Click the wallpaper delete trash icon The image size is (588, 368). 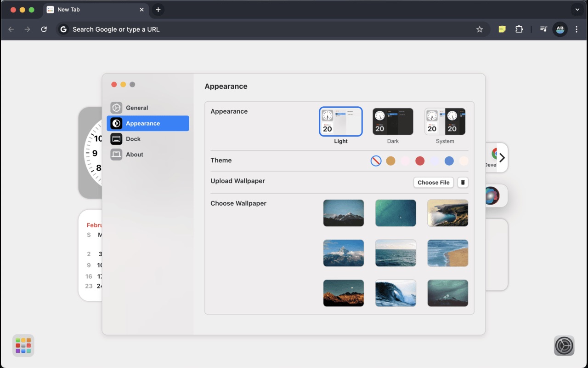(x=463, y=182)
